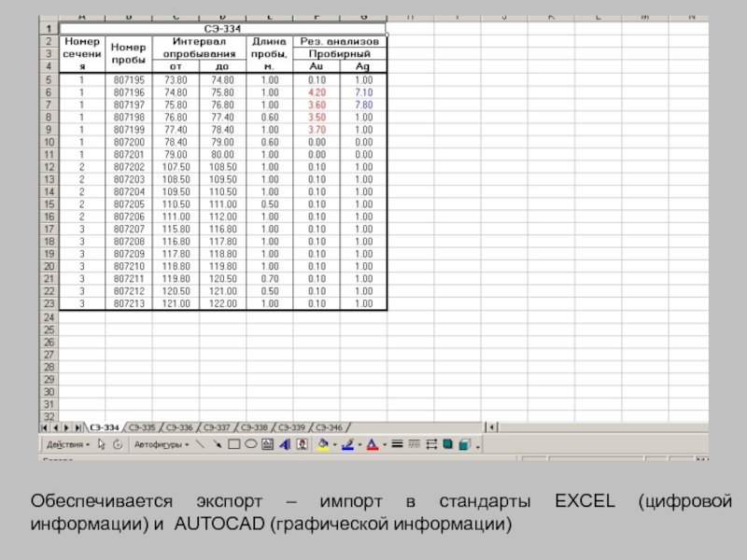Expand the Автофигуры menu
747x560 pixels.
160,445
